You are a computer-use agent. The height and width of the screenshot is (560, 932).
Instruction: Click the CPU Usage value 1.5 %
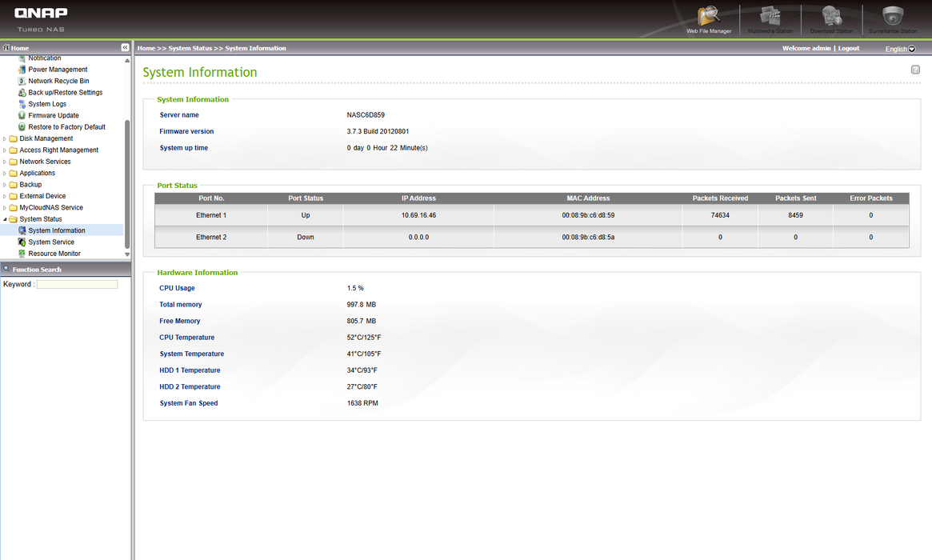coord(355,288)
